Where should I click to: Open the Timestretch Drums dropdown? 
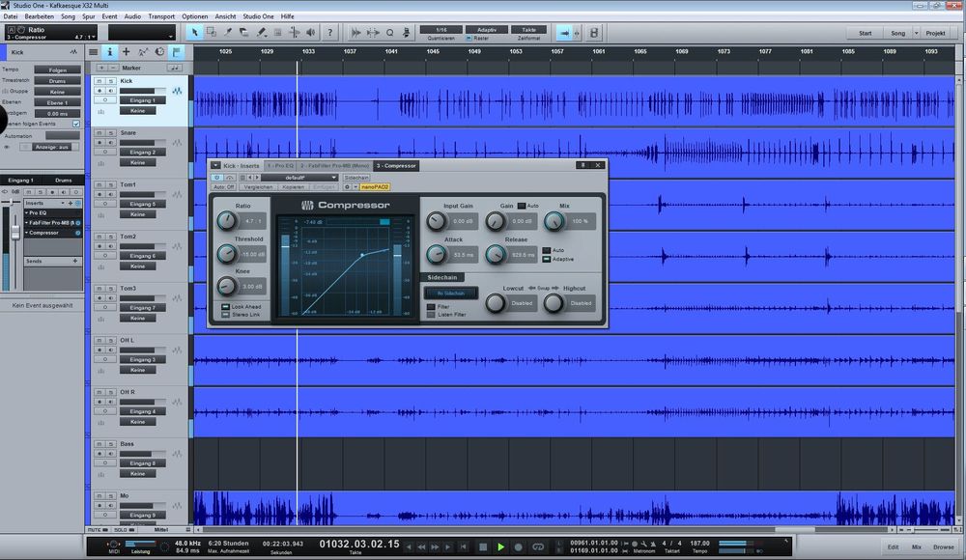58,80
